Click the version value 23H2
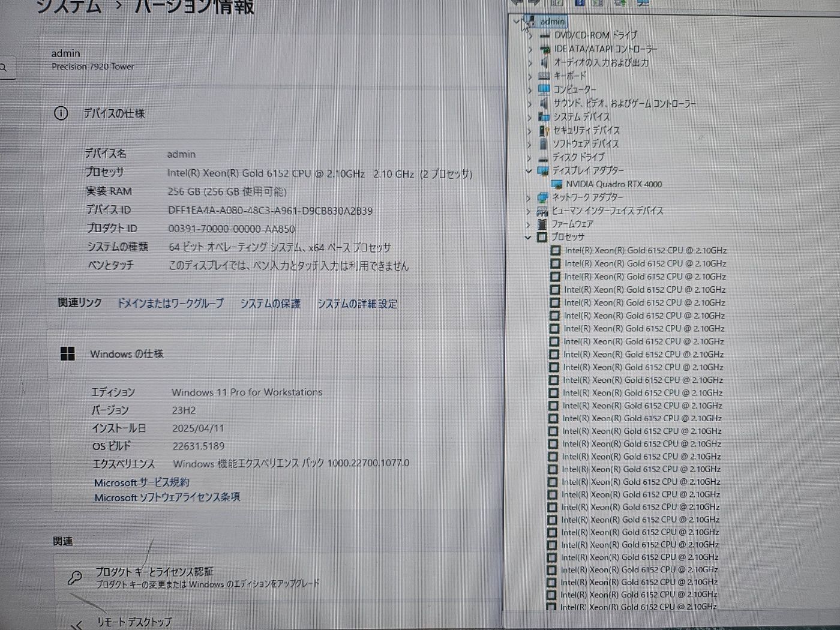Viewport: 840px width, 630px height. pos(184,410)
